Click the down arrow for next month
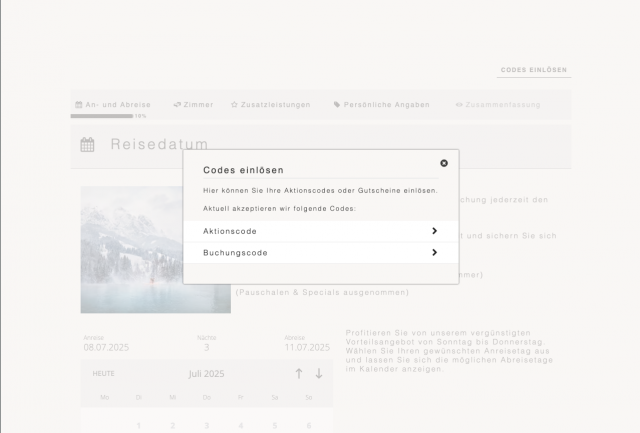The width and height of the screenshot is (640, 433). [319, 373]
